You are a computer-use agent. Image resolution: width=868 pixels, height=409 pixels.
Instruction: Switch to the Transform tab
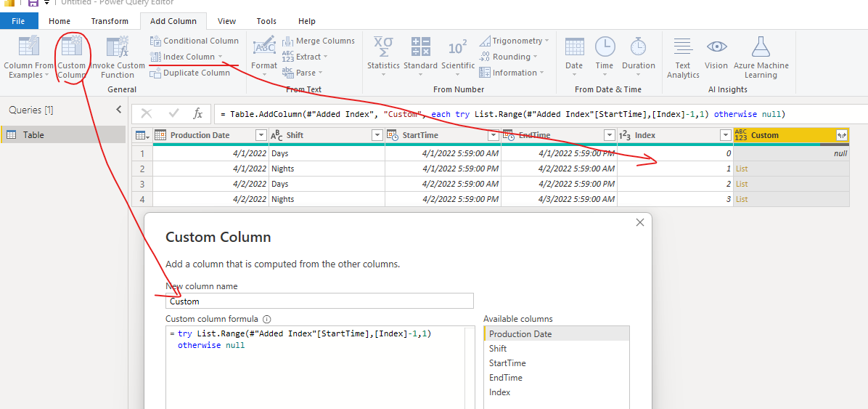pos(110,21)
